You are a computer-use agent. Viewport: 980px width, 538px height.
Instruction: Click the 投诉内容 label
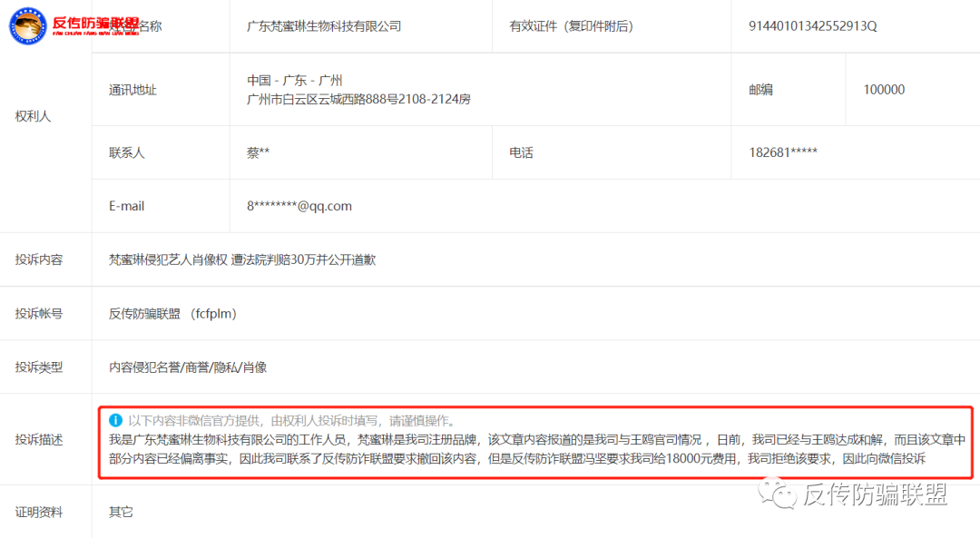[39, 260]
